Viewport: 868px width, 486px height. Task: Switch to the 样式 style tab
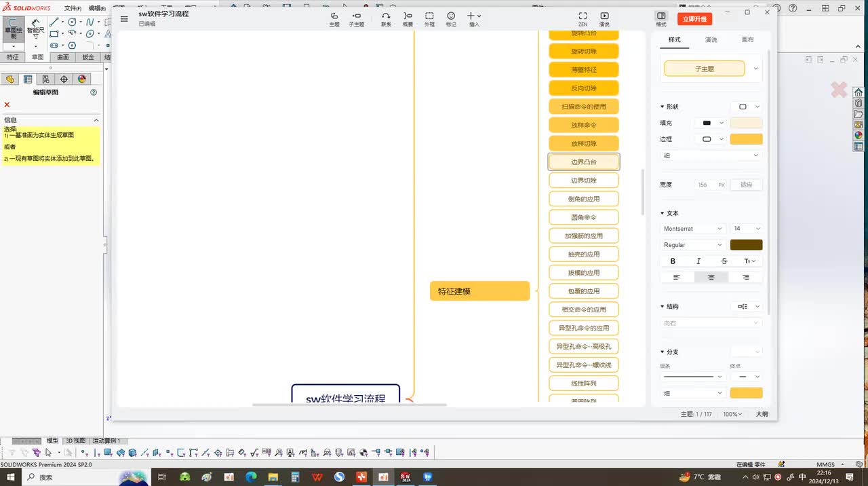point(675,39)
